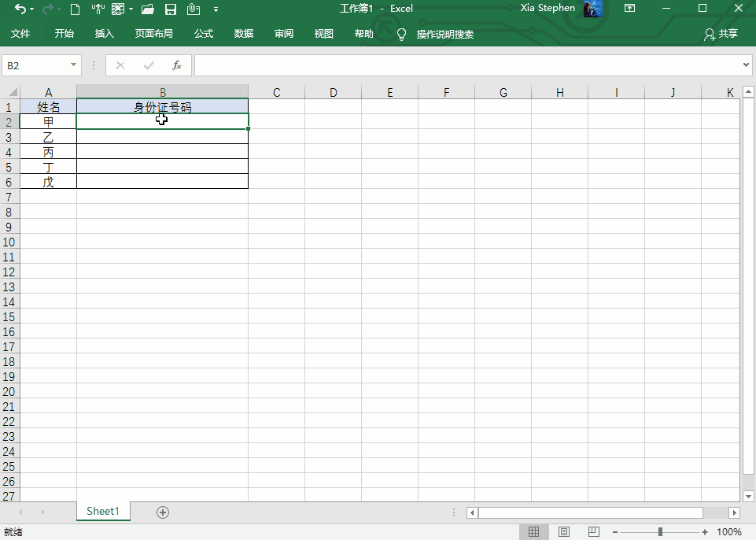Select the cell containing 甲
The height and width of the screenshot is (540, 756).
[x=48, y=121]
